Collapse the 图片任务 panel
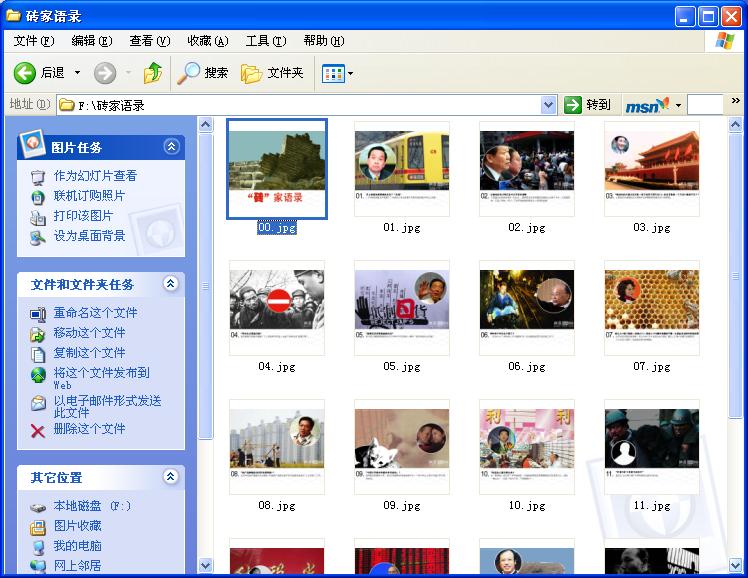The image size is (748, 578). click(171, 146)
